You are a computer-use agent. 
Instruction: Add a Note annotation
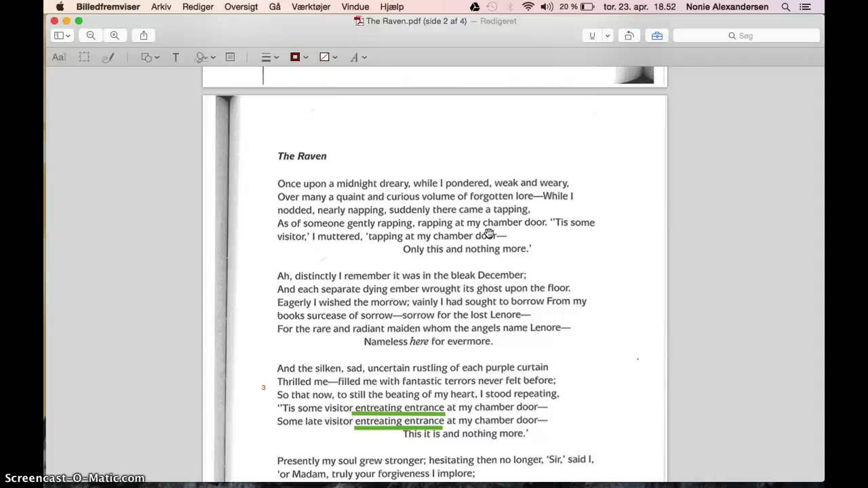pyautogui.click(x=230, y=58)
